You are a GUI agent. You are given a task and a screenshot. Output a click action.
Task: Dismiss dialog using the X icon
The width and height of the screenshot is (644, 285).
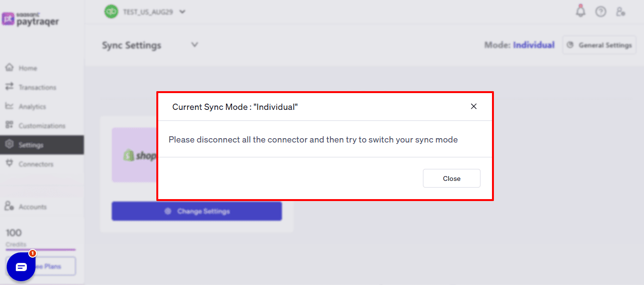click(474, 107)
